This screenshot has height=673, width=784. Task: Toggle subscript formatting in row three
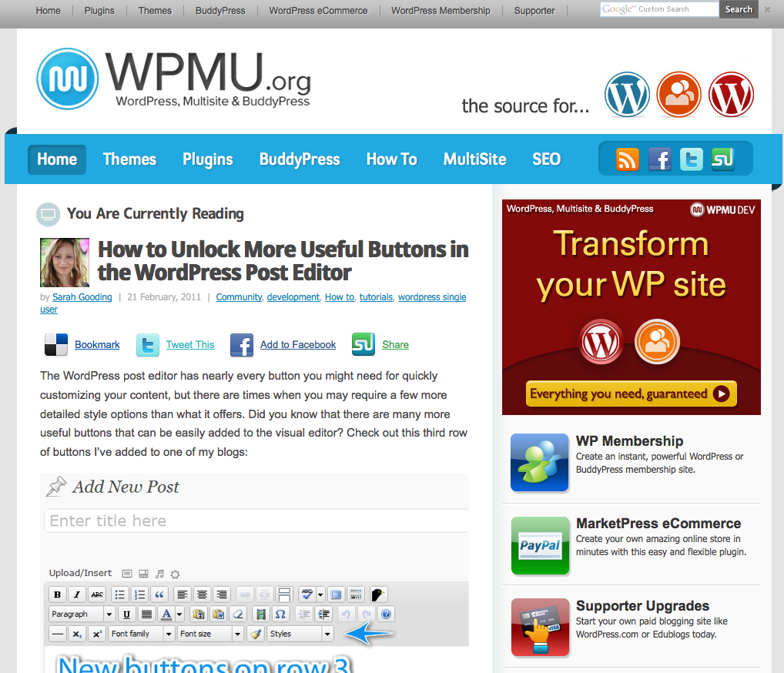pyautogui.click(x=77, y=634)
